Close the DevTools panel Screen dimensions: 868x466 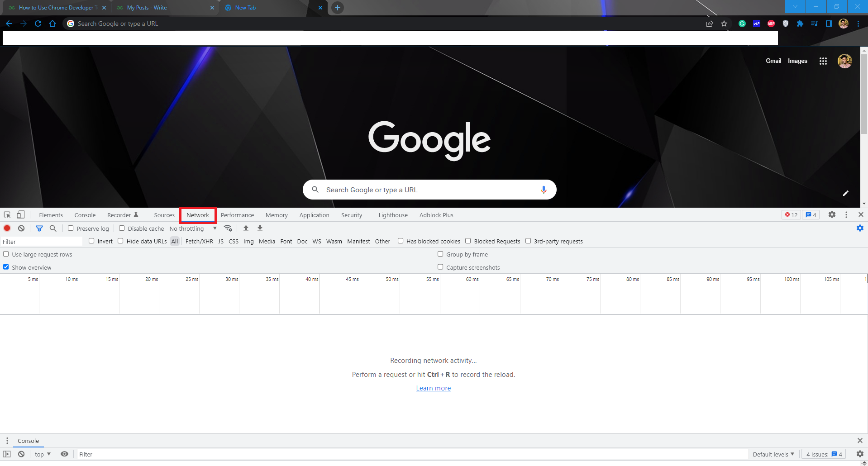click(x=861, y=215)
